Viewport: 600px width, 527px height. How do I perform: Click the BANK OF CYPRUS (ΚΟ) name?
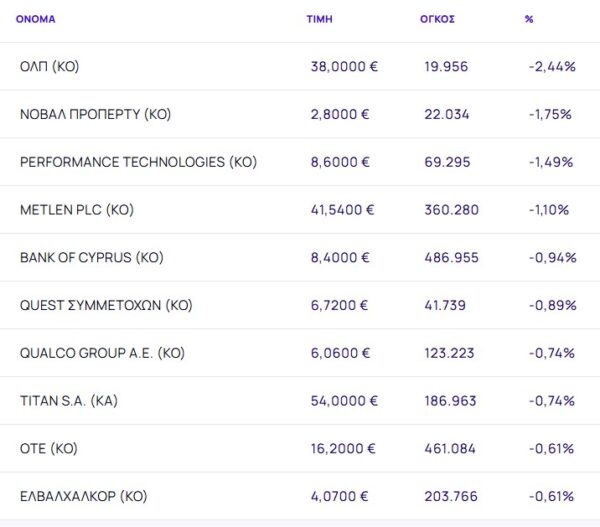pyautogui.click(x=91, y=257)
